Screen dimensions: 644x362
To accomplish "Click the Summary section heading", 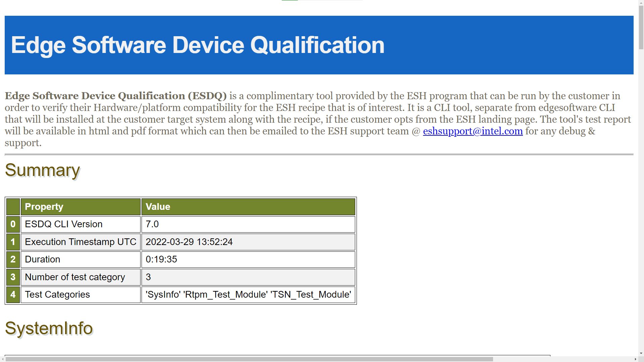I will (43, 170).
